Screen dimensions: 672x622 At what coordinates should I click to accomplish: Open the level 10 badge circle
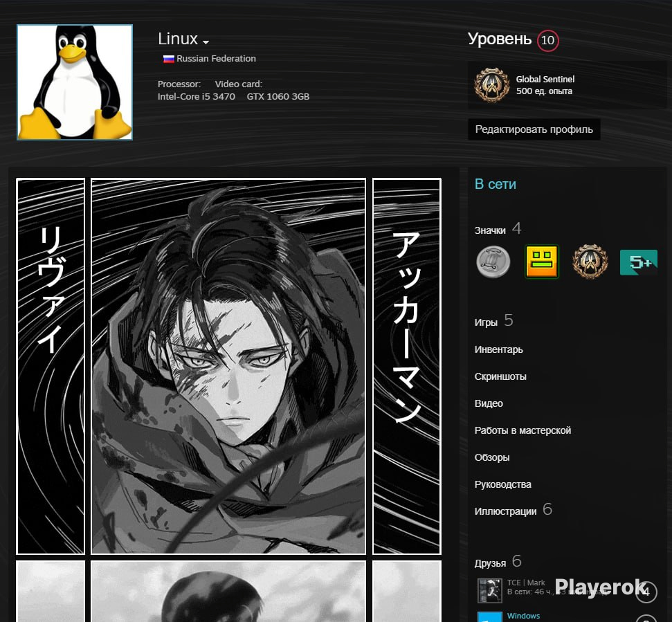coord(547,40)
